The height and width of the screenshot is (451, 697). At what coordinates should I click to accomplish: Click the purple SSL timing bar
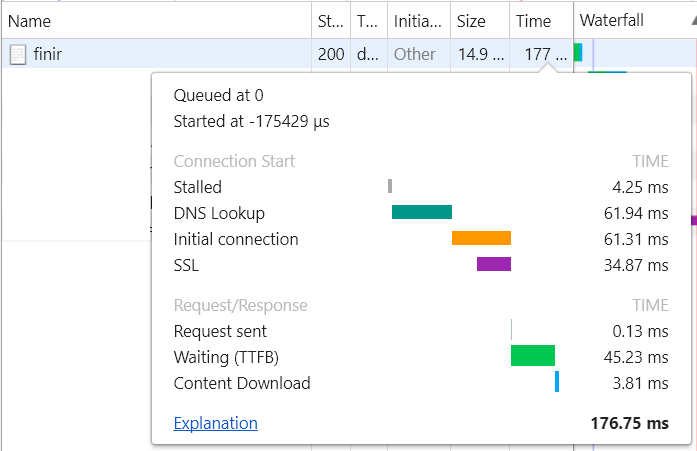point(493,264)
